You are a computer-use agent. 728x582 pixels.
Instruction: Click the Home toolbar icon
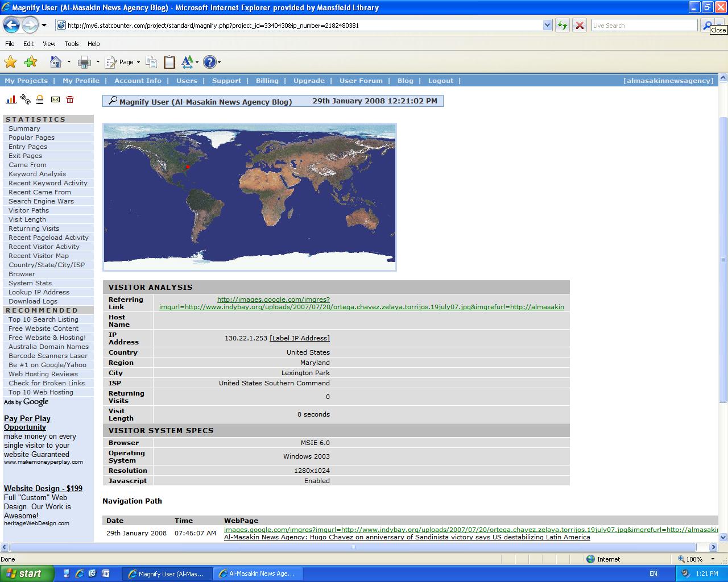pyautogui.click(x=55, y=62)
